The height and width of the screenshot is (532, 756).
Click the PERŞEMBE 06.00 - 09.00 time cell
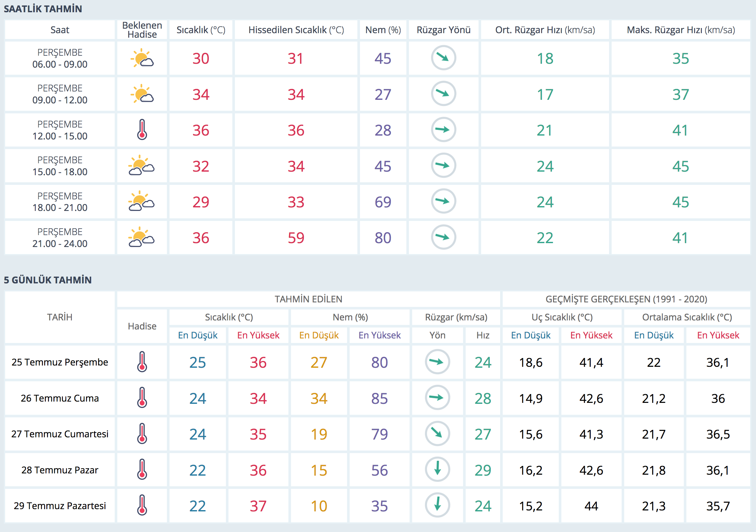[x=60, y=58]
